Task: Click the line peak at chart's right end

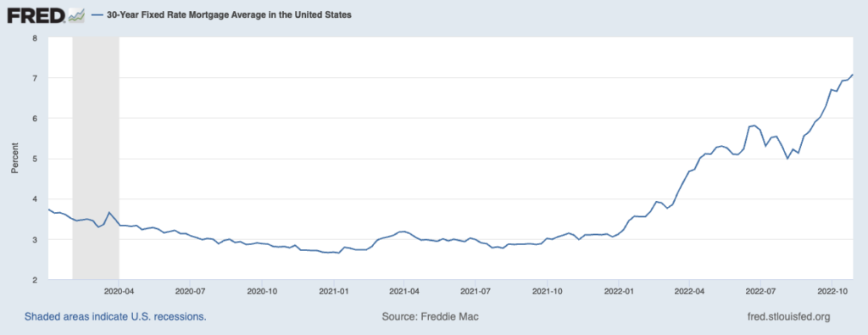Action: click(853, 75)
